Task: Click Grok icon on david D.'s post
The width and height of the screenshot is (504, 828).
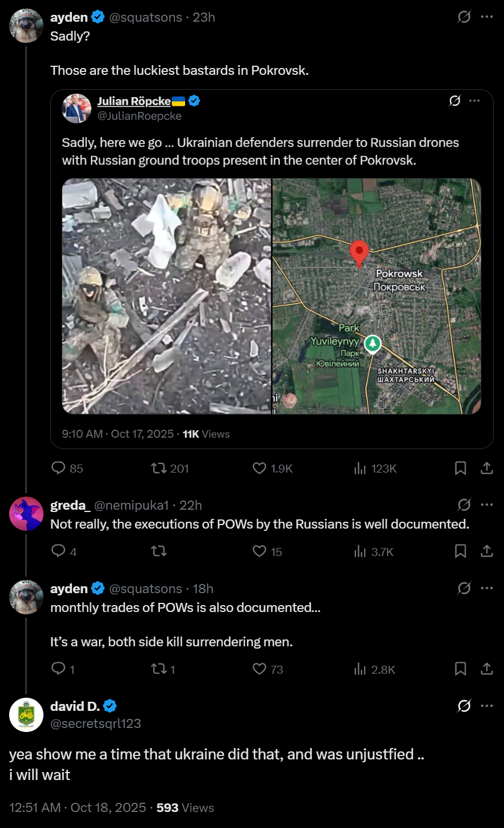Action: pyautogui.click(x=464, y=706)
